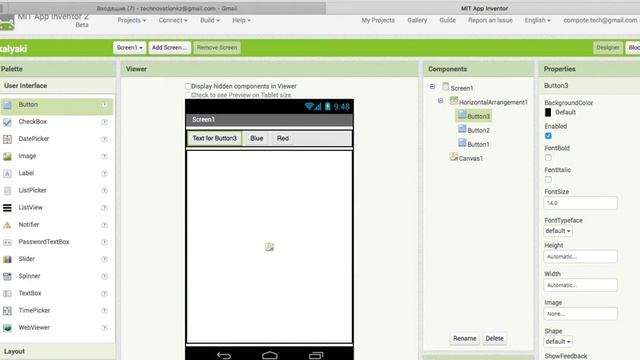The height and width of the screenshot is (360, 640).
Task: Select the Notifier palette icon
Action: (7, 225)
